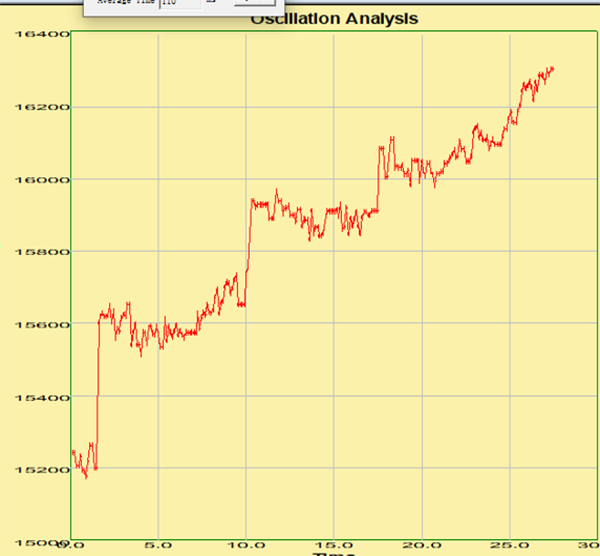Select the 16400 y-axis label
The image size is (600, 556).
tap(42, 35)
